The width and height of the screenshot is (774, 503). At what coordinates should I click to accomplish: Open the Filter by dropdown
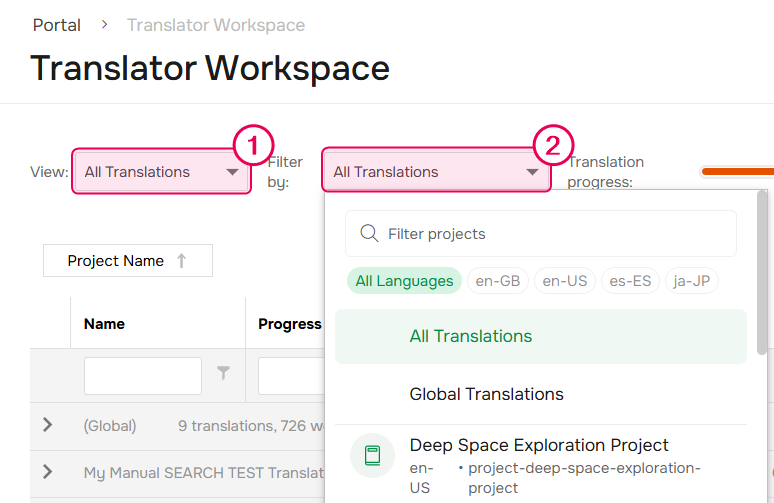coord(436,171)
